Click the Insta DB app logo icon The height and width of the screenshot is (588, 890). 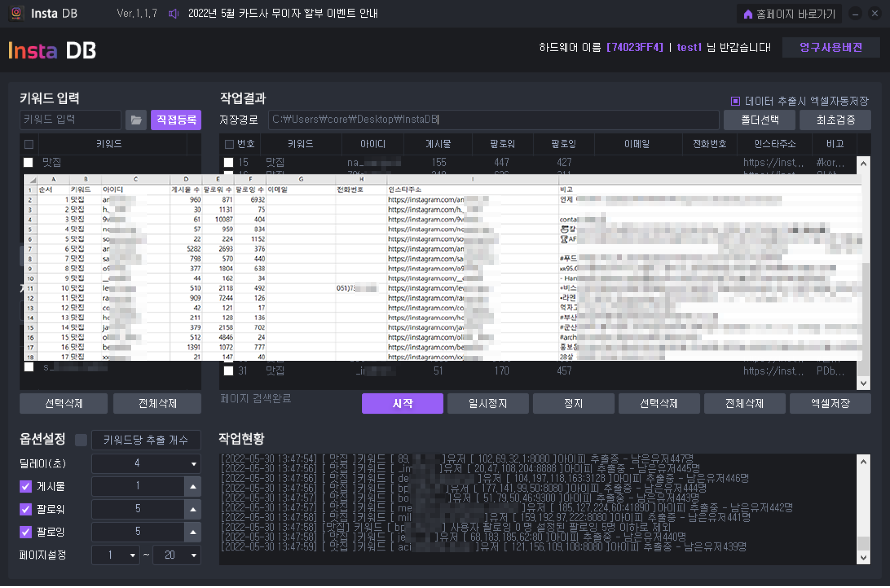pyautogui.click(x=16, y=13)
